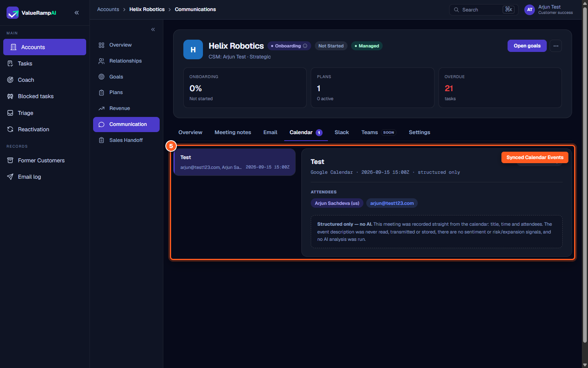The image size is (588, 368).
Task: Click the Arjun Test user name
Action: coord(549,7)
